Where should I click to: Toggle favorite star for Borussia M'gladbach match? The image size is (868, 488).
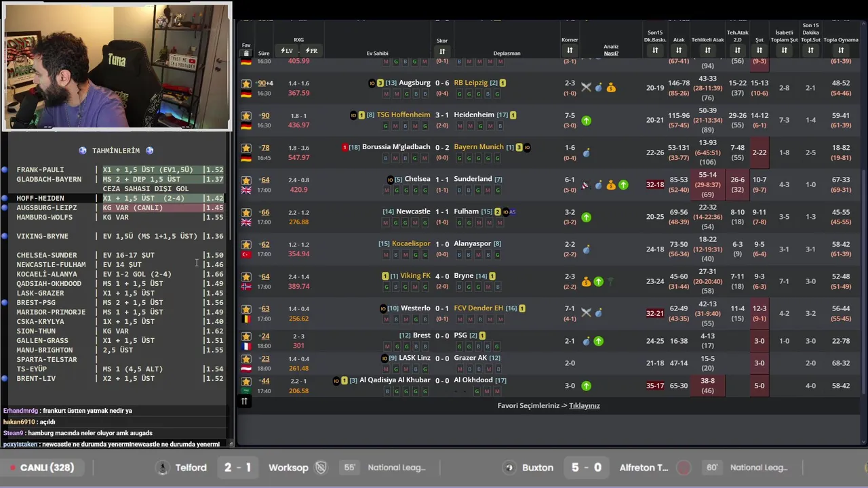(246, 148)
